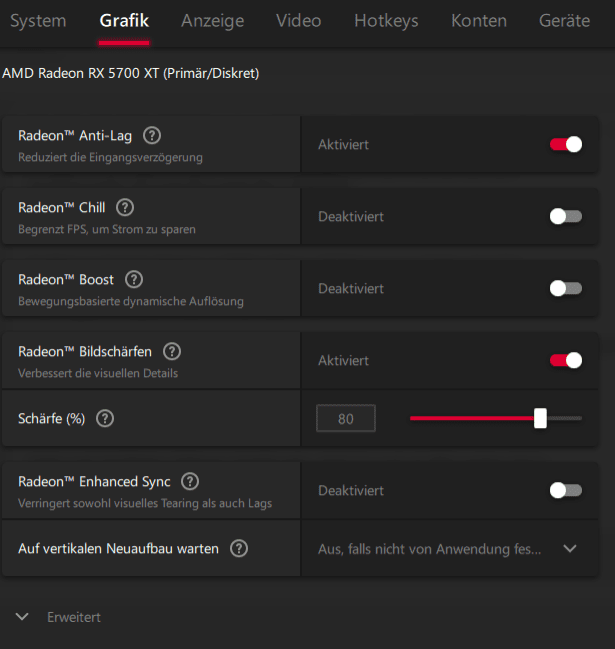Click 'Begrenzt FPS, um Strom zu sparen' text
This screenshot has height=649, width=615.
click(x=107, y=229)
